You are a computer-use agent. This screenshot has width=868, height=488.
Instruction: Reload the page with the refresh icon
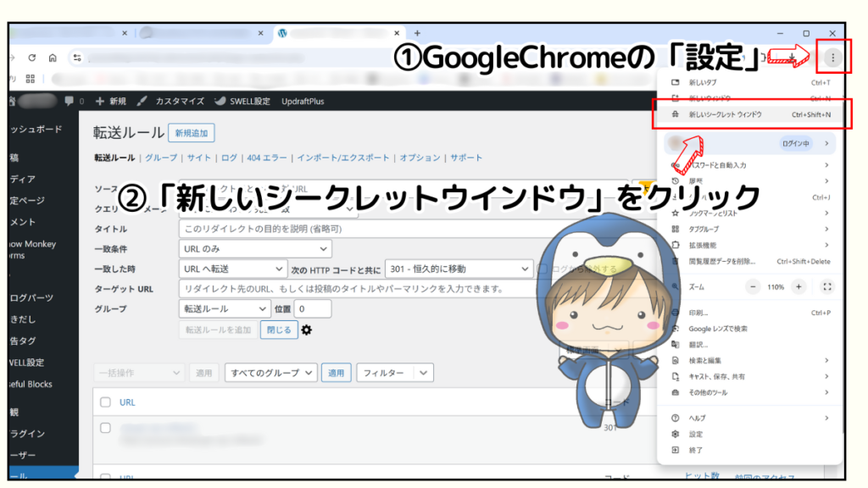click(x=32, y=58)
